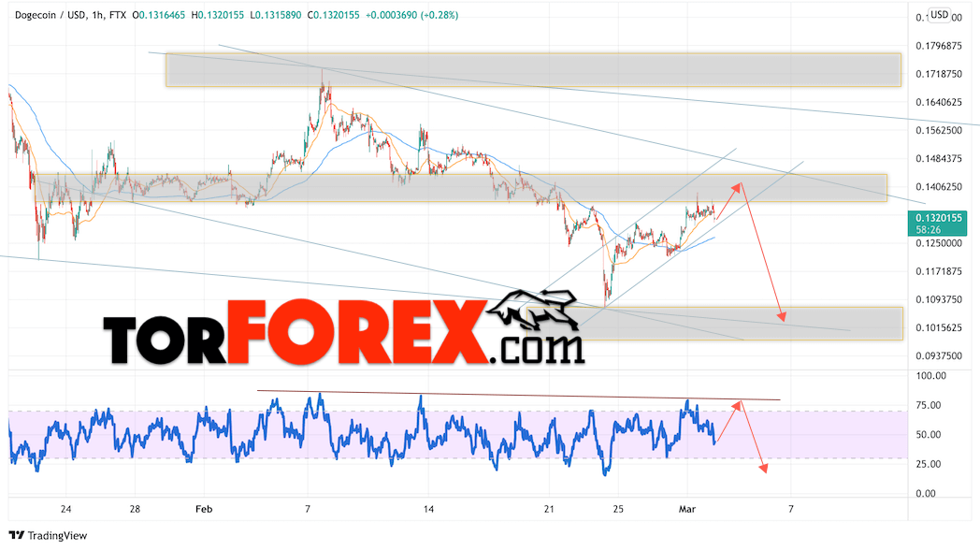Viewport: 980px width, 550px height.
Task: Click the red RSI trendline above the oscillator
Action: pyautogui.click(x=518, y=395)
